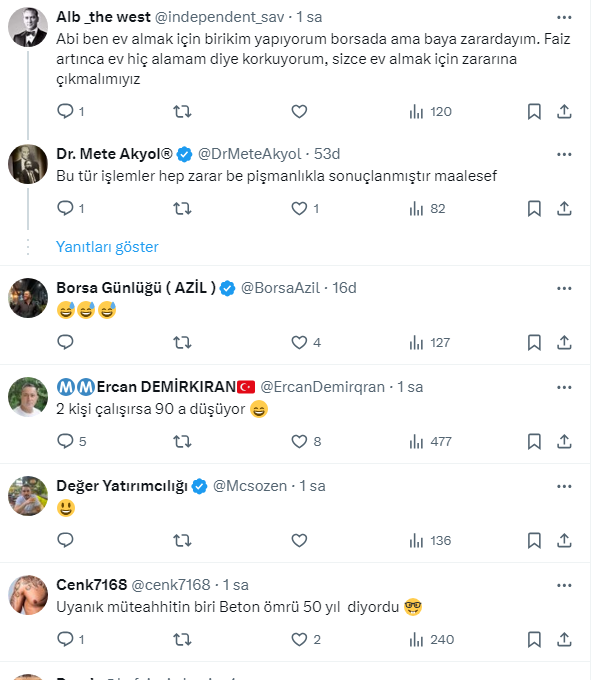Screen dimensions: 608x680
Task: Open more options for Dr. Mete Akyol's tweet
Action: [x=564, y=154]
